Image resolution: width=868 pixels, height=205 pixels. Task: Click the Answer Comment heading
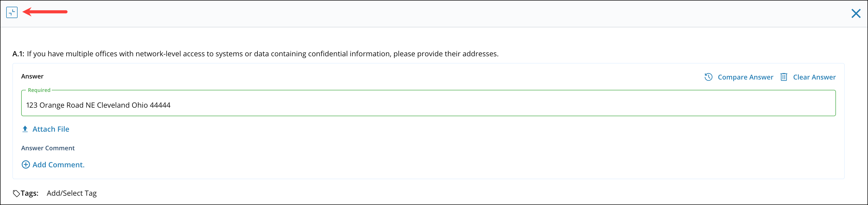[x=48, y=148]
